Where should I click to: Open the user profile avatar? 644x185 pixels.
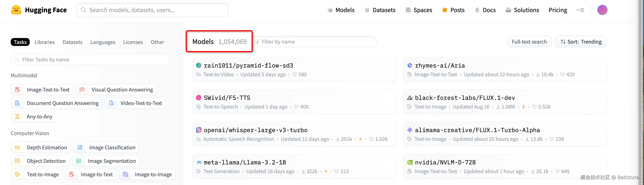click(602, 10)
